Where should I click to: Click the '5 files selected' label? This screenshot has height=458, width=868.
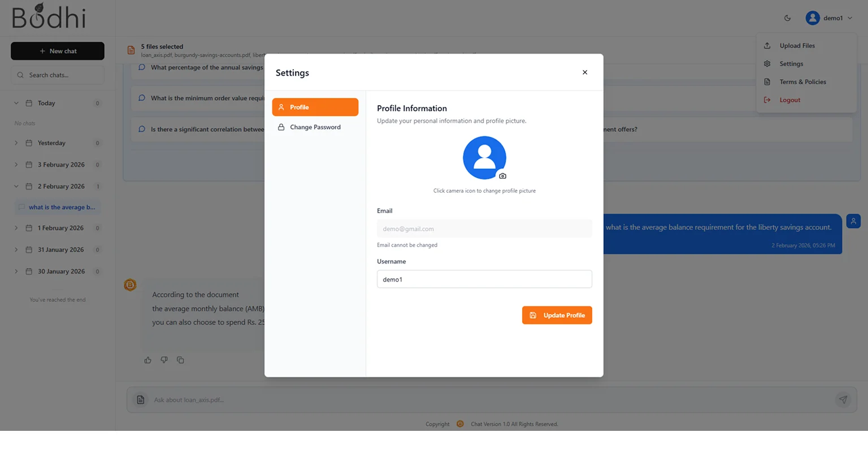point(162,47)
